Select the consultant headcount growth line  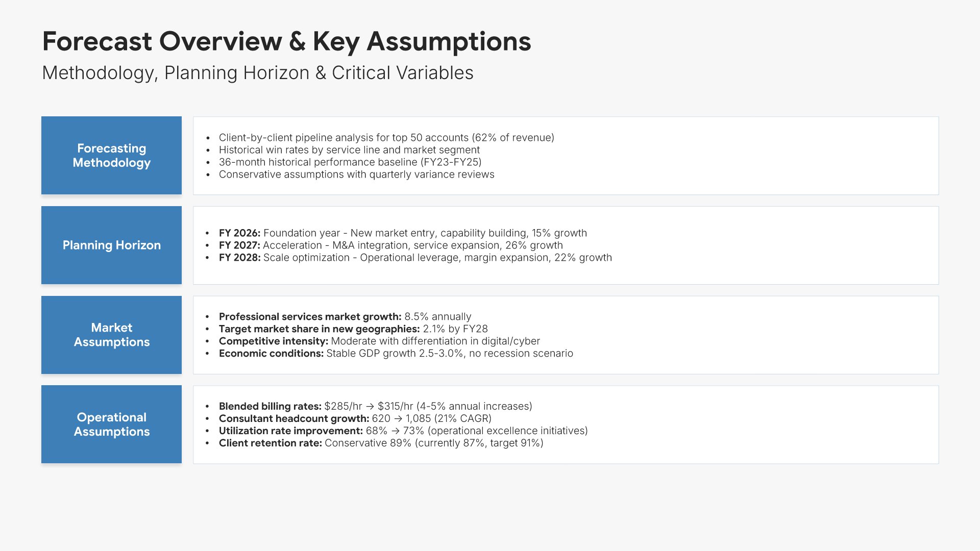point(355,419)
